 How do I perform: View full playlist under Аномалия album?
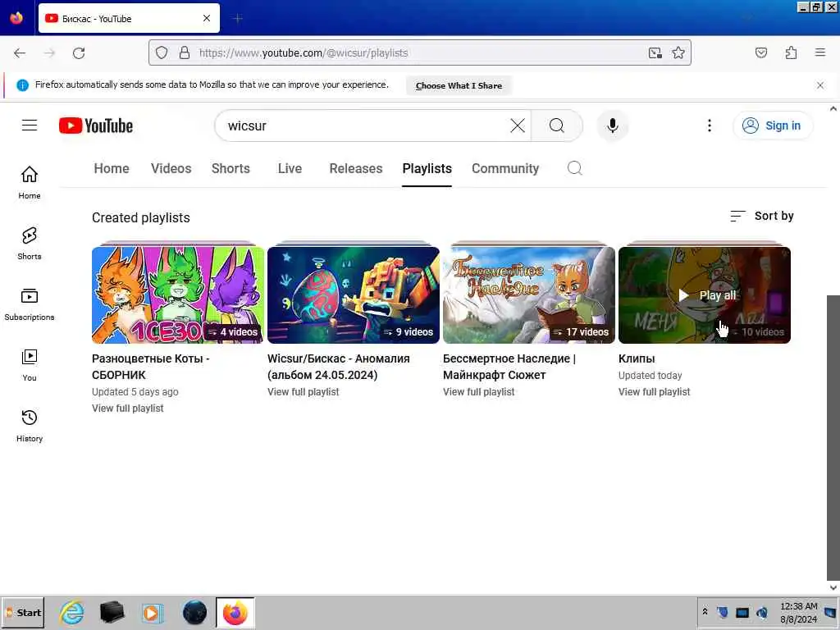[x=304, y=391]
